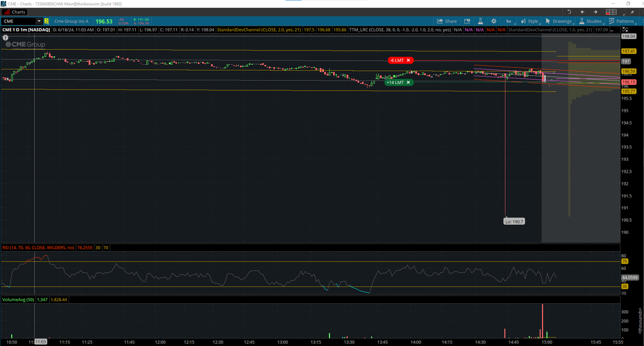This screenshot has height=346, width=644.
Task: Click the undo arrow in the top toolbar
Action: coord(569,12)
